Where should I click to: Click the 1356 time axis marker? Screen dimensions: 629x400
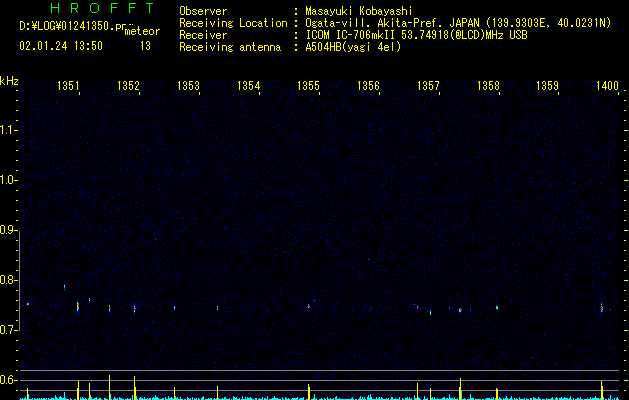pos(368,85)
